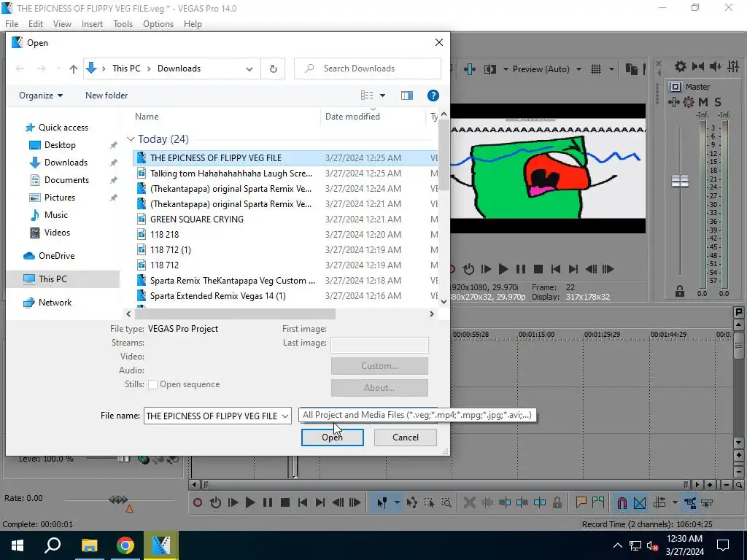Click the Delete X icon on timeline toolbar
Image resolution: width=747 pixels, height=560 pixels.
[x=469, y=502]
